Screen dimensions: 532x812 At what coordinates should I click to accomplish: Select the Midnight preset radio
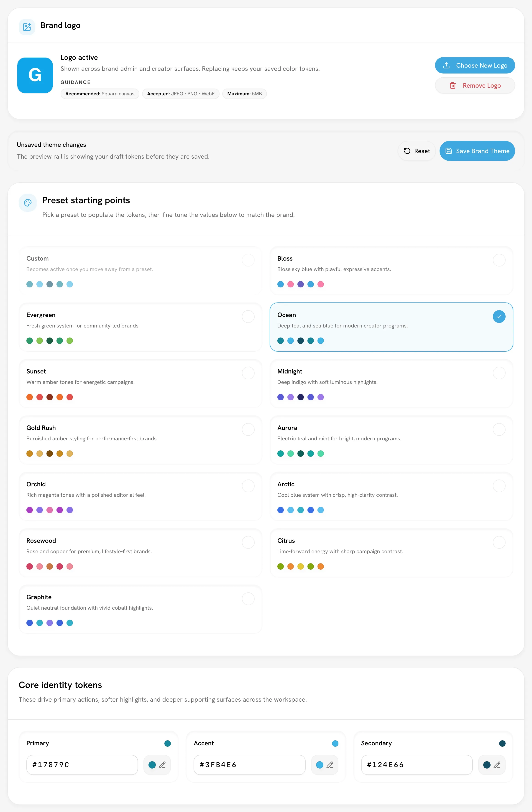pyautogui.click(x=499, y=373)
